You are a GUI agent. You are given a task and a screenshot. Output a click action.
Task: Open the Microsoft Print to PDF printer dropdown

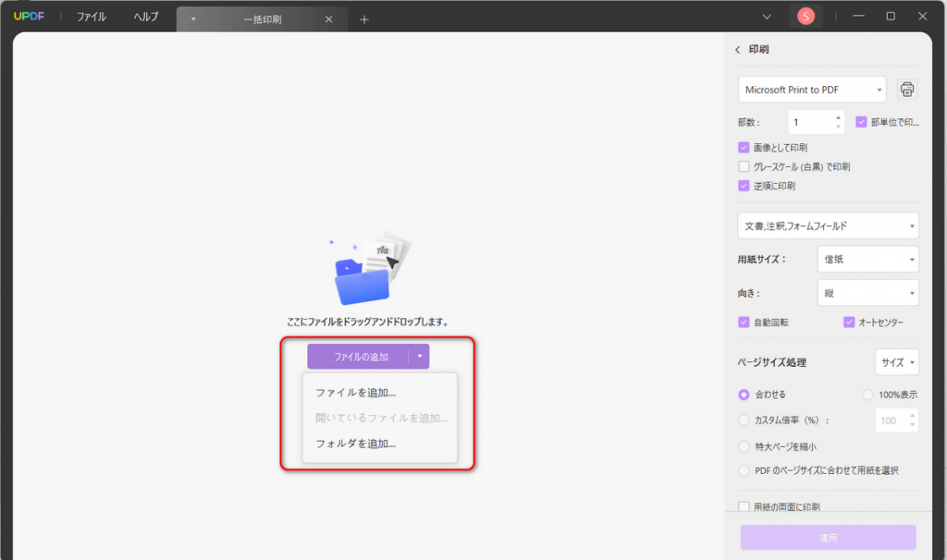(x=812, y=90)
